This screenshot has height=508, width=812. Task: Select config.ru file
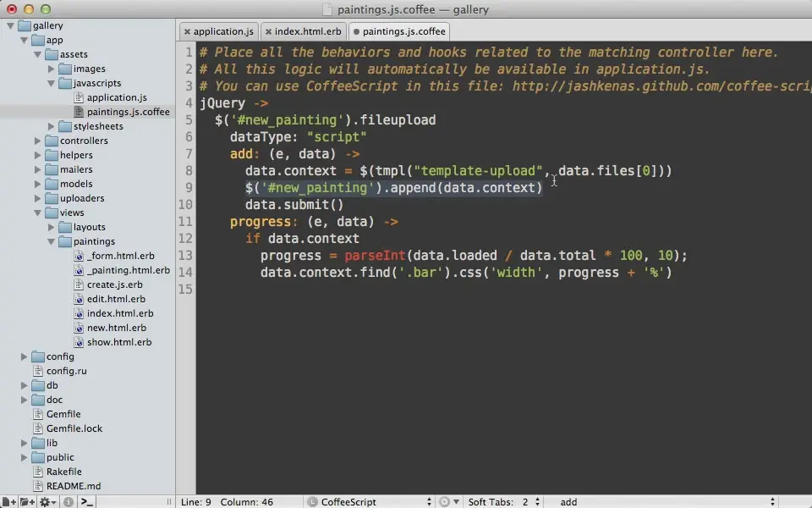66,371
